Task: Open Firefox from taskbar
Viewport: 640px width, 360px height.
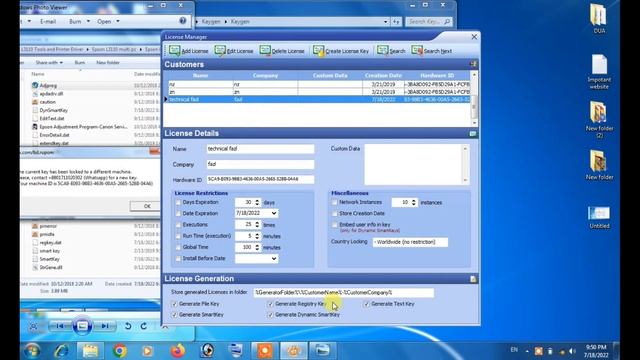Action: (x=178, y=351)
